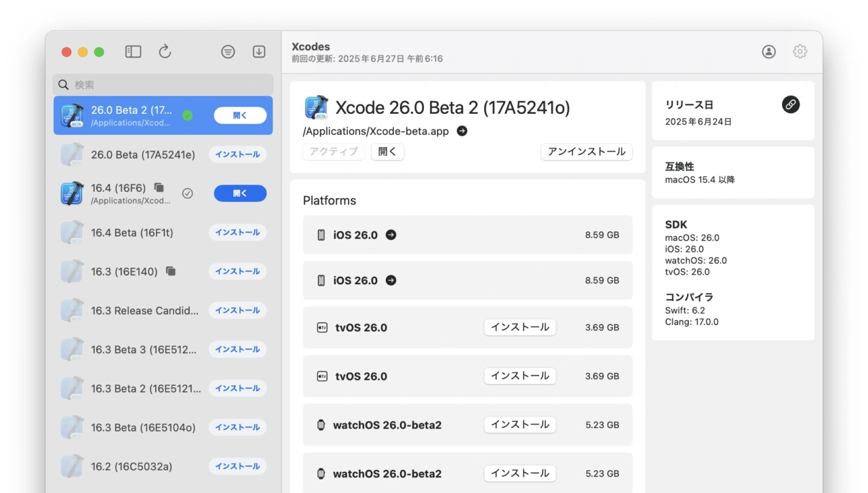Select 16.2 (16C5032a) in the sidebar
Image resolution: width=868 pixels, height=493 pixels.
tap(132, 467)
